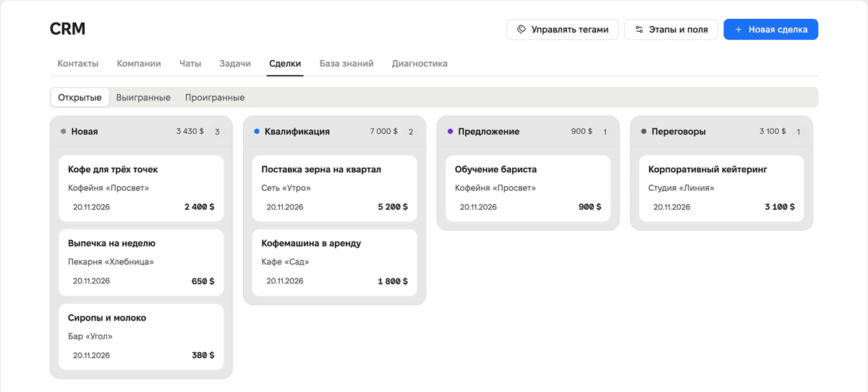
Task: Click company Пекарня «Хлебница»
Action: (111, 263)
